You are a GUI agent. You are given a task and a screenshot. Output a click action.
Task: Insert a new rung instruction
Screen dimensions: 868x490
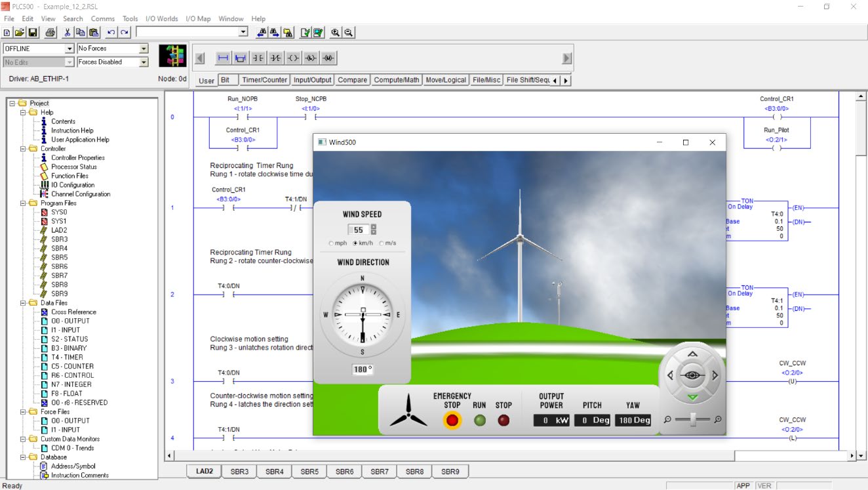click(223, 58)
